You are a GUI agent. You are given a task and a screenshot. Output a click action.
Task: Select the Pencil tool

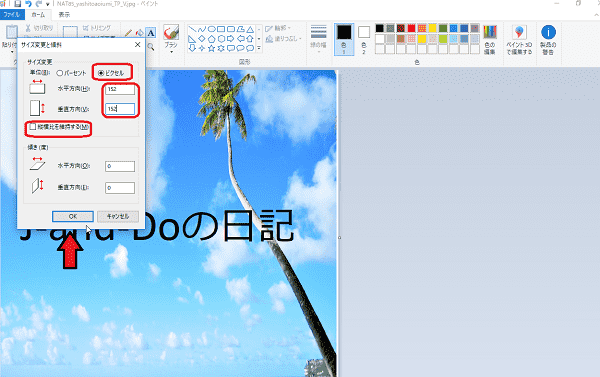[x=128, y=33]
